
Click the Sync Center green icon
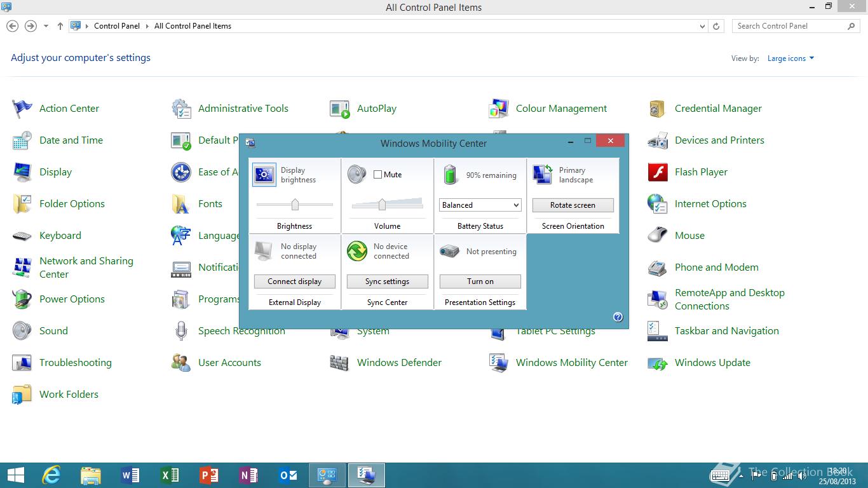pyautogui.click(x=357, y=251)
